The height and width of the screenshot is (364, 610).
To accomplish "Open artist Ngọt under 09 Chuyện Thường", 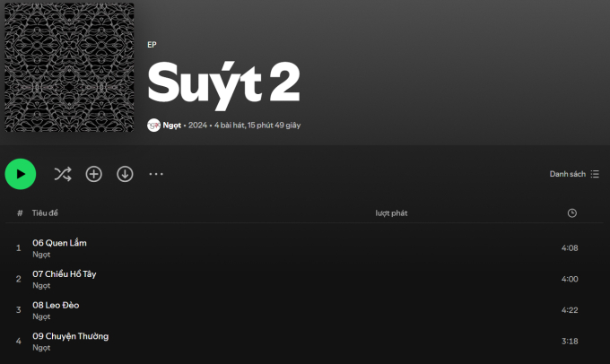I will point(41,348).
